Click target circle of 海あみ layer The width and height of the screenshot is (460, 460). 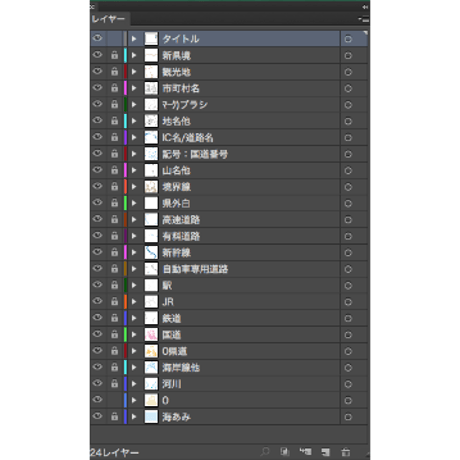click(x=348, y=417)
